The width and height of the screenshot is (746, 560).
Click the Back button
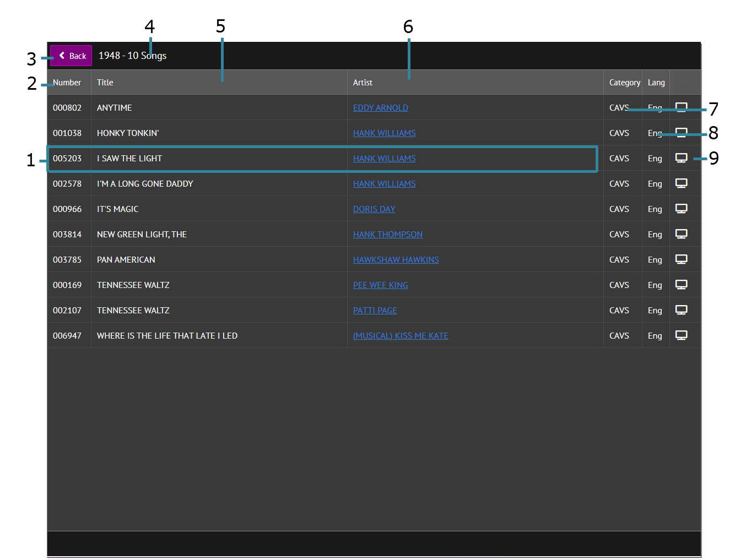(71, 56)
